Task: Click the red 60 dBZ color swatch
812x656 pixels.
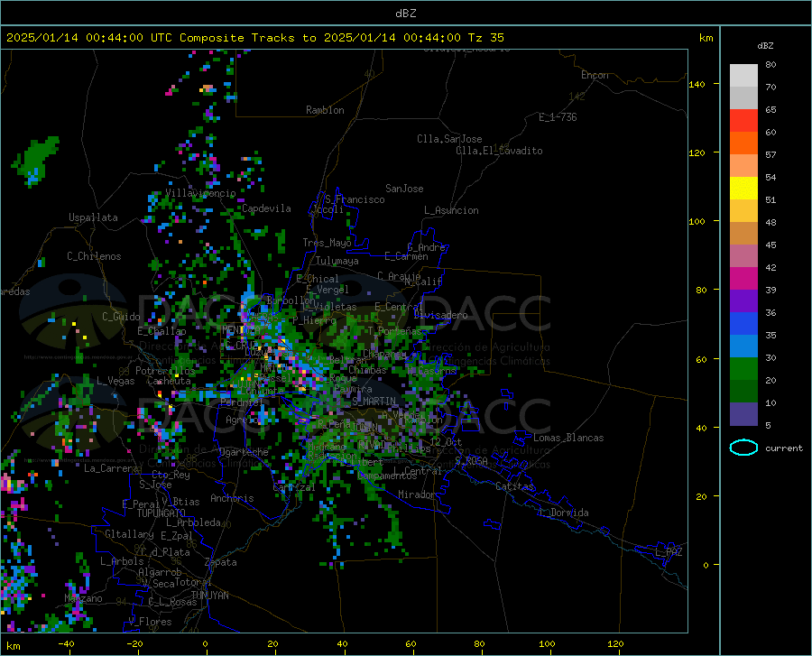Action: pyautogui.click(x=743, y=120)
